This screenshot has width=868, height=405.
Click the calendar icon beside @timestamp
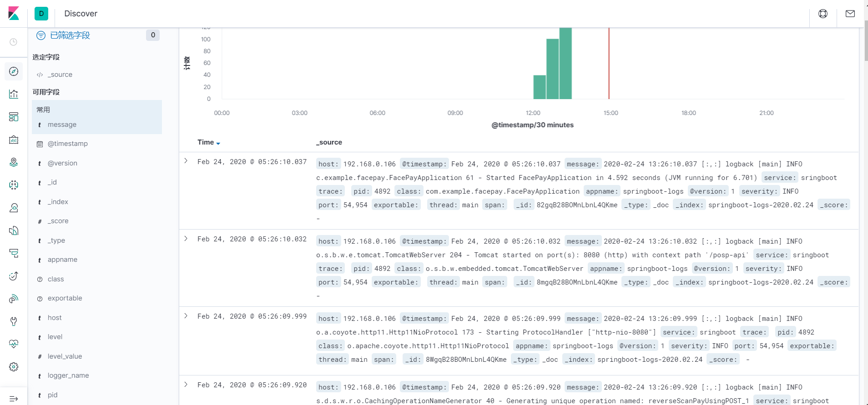[x=40, y=144]
